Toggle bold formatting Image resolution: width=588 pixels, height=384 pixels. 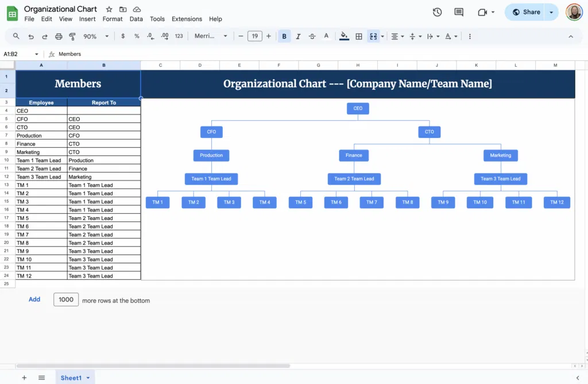coord(284,36)
